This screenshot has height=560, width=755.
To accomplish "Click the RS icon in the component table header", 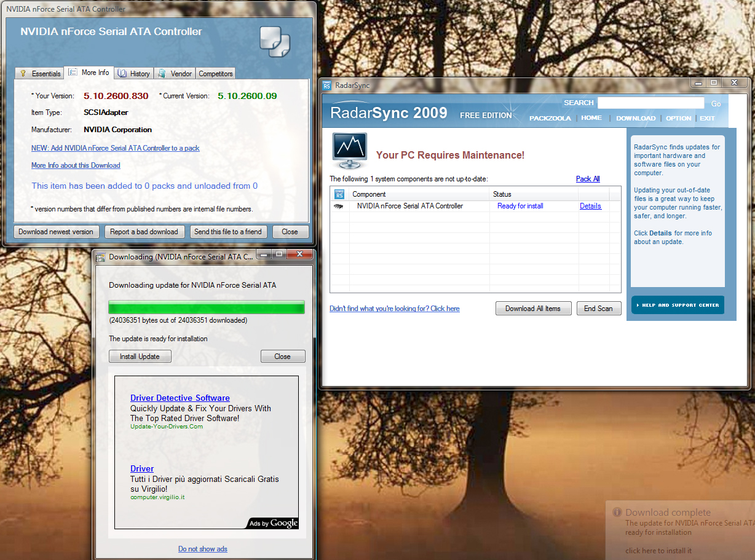I will point(339,194).
